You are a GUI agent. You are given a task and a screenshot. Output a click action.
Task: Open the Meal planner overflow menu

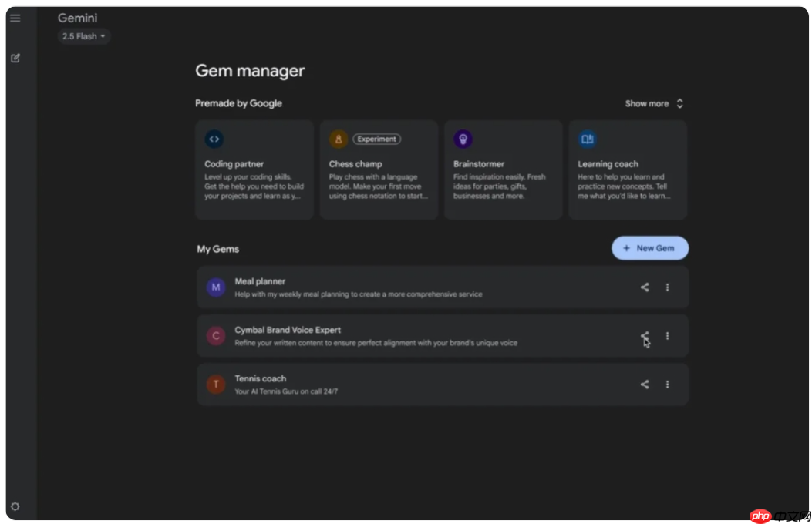tap(668, 287)
